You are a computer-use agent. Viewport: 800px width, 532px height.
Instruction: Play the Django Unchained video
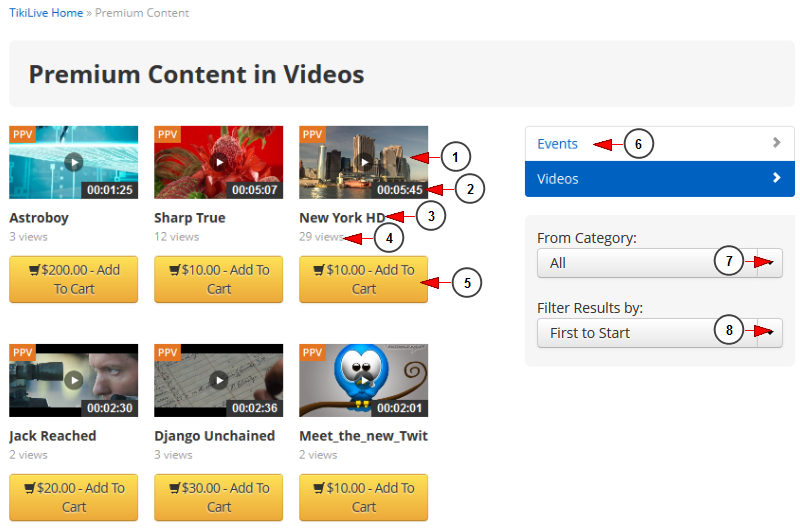[x=218, y=380]
